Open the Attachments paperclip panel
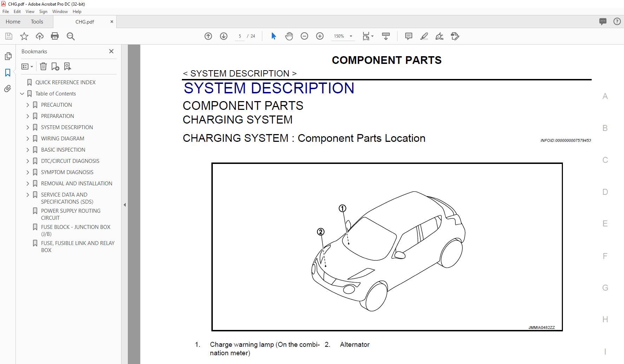 (x=8, y=88)
